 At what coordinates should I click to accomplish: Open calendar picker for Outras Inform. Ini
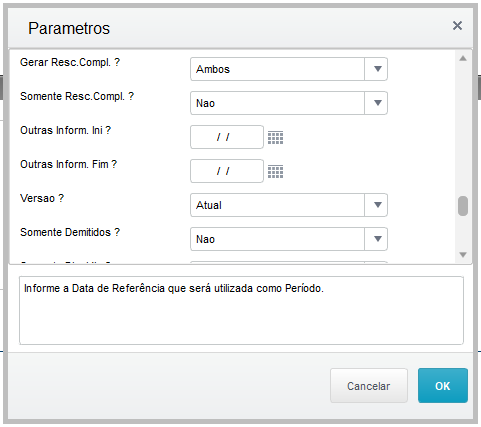(276, 137)
